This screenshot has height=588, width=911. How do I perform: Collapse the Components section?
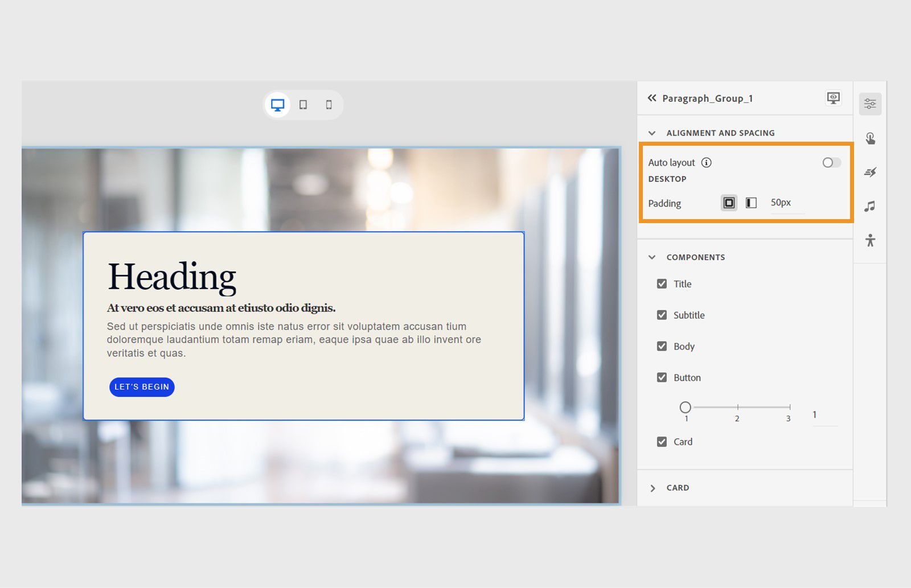coord(651,257)
